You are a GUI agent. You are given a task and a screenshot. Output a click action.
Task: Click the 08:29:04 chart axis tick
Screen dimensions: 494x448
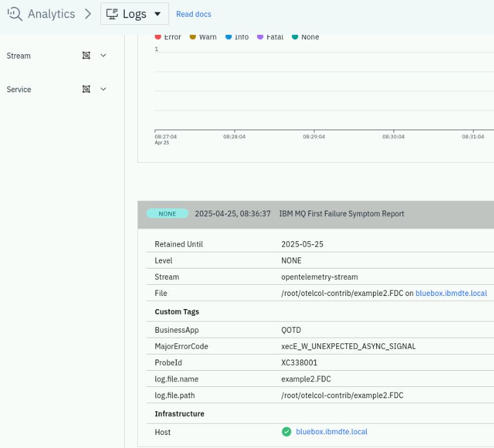click(314, 136)
